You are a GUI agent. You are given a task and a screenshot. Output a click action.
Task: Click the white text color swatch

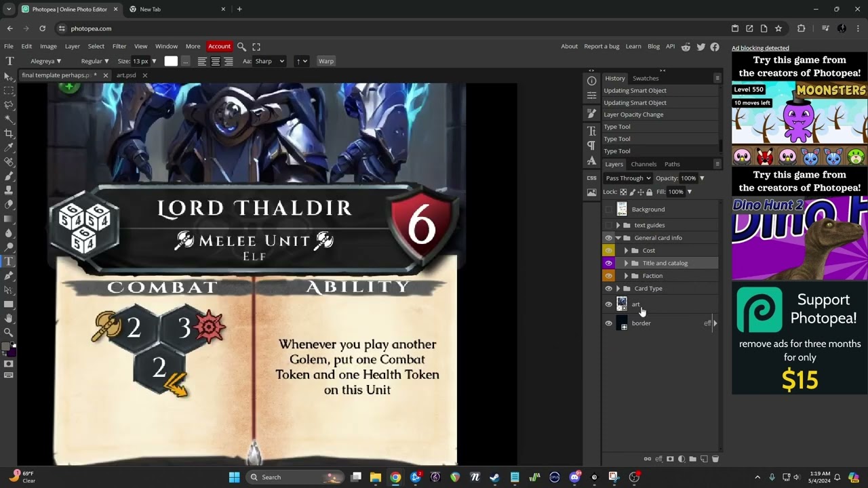click(171, 61)
